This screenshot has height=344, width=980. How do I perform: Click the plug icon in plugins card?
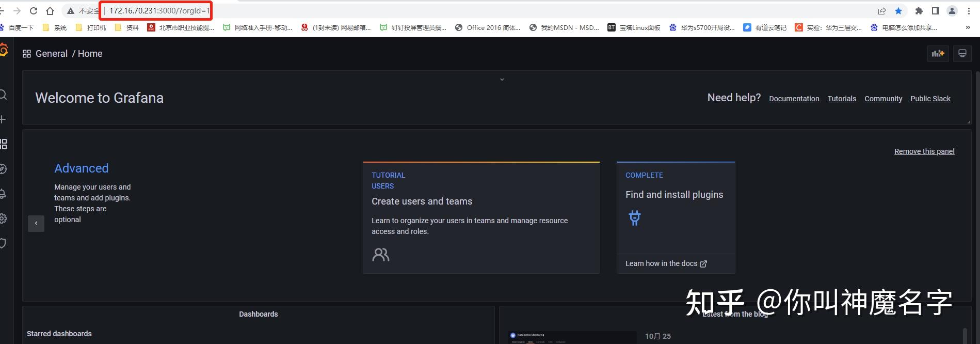[x=635, y=218]
